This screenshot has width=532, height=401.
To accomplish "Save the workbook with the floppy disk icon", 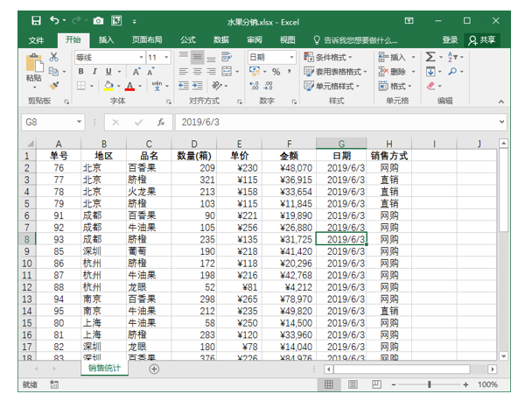I will click(x=36, y=21).
